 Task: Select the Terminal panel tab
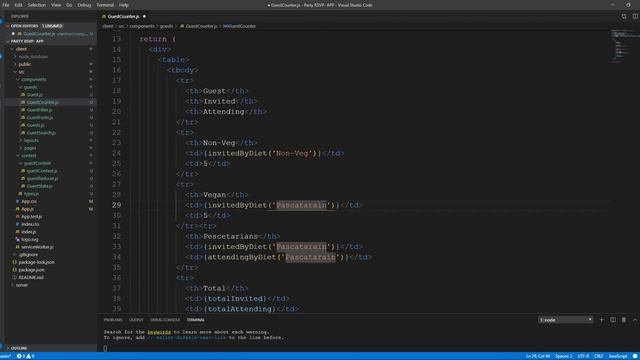click(196, 320)
